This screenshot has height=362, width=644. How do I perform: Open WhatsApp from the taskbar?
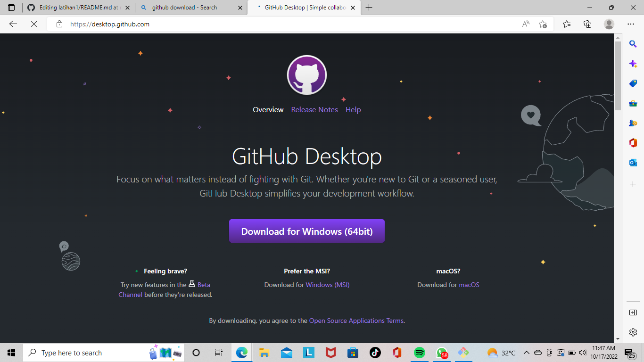point(441,353)
